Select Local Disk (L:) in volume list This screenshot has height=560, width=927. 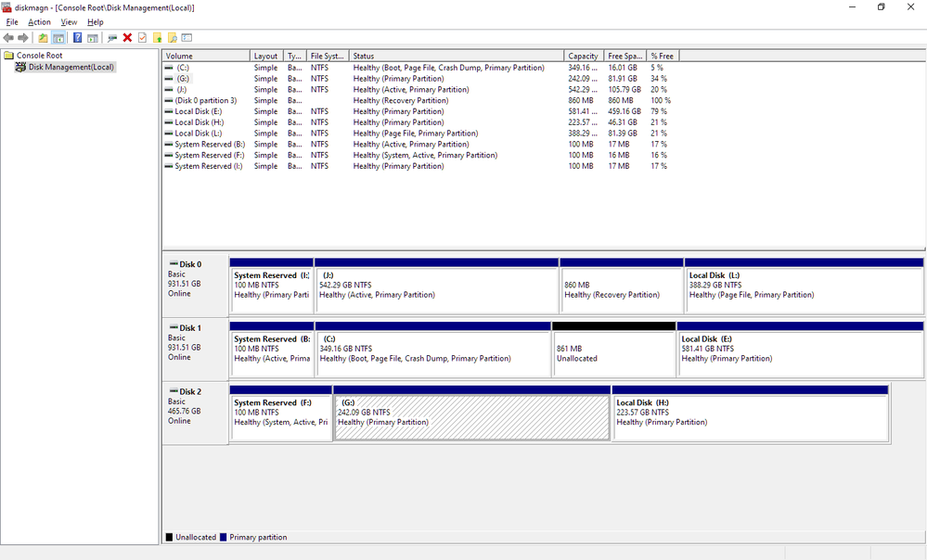(421, 133)
